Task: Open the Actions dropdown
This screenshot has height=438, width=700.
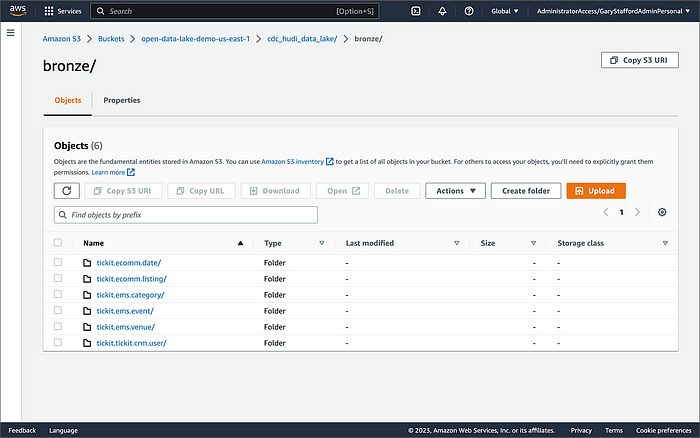Action: coord(455,191)
